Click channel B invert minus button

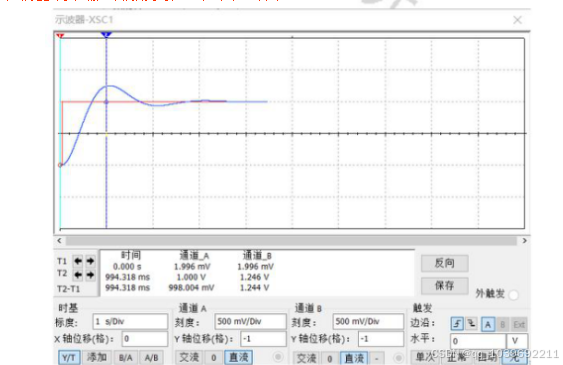click(377, 358)
